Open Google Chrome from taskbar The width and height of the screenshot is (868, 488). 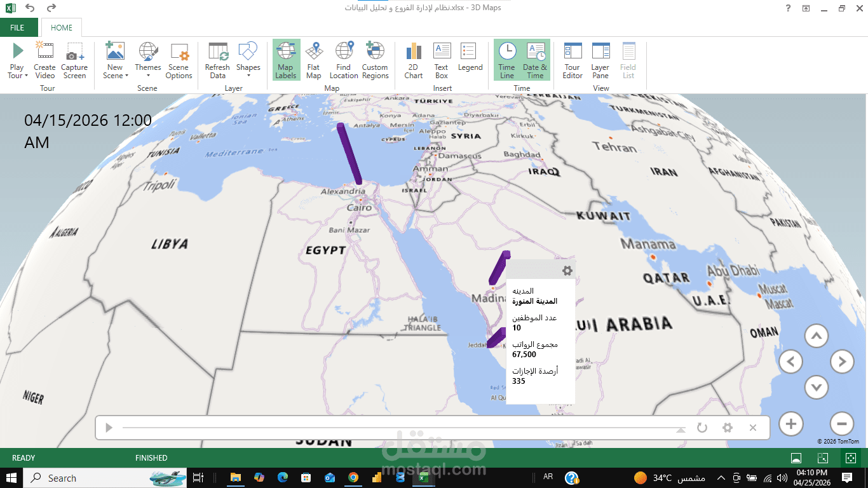[353, 478]
